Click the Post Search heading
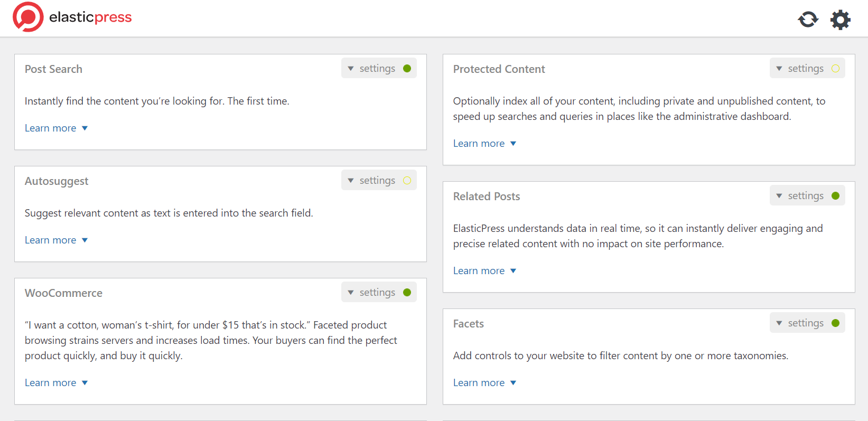Screen dimensions: 868x421 (x=53, y=69)
